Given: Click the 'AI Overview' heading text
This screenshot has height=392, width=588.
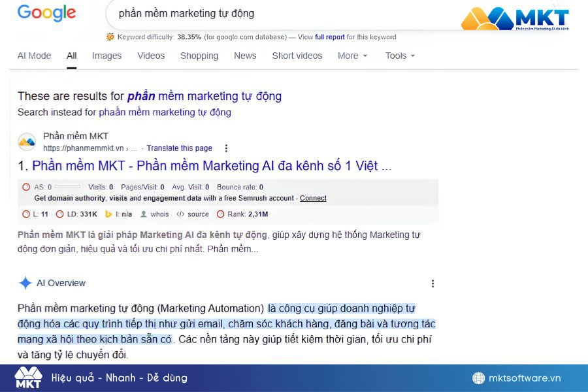Looking at the screenshot, I should pos(61,283).
